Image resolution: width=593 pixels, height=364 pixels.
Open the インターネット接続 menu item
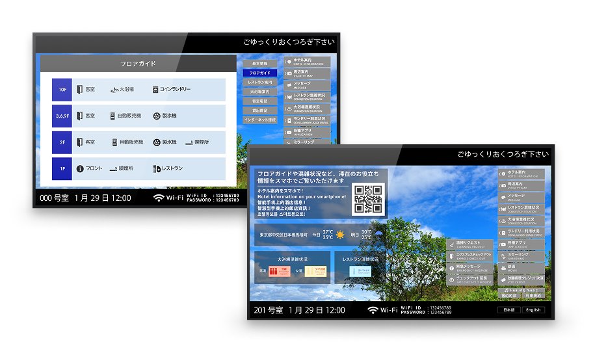point(259,120)
